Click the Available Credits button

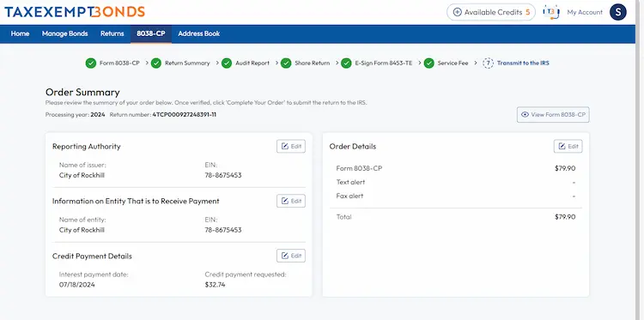pos(491,12)
